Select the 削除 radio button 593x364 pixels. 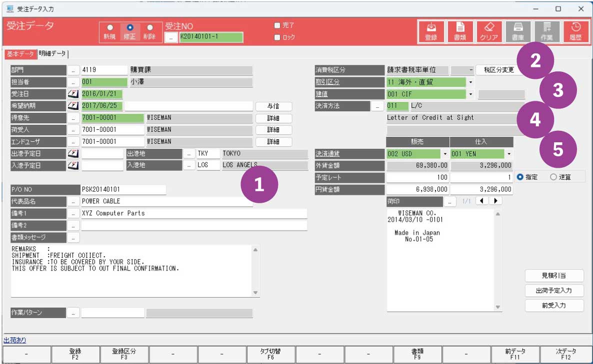click(x=150, y=27)
